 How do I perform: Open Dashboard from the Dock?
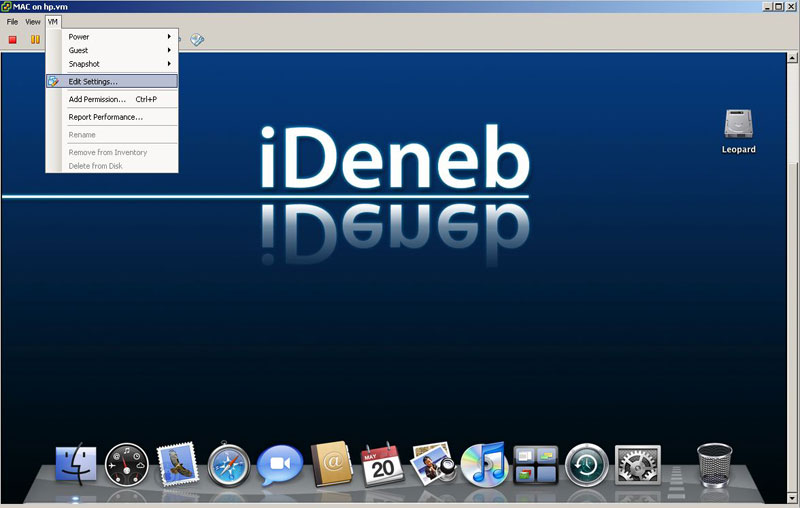pos(127,465)
